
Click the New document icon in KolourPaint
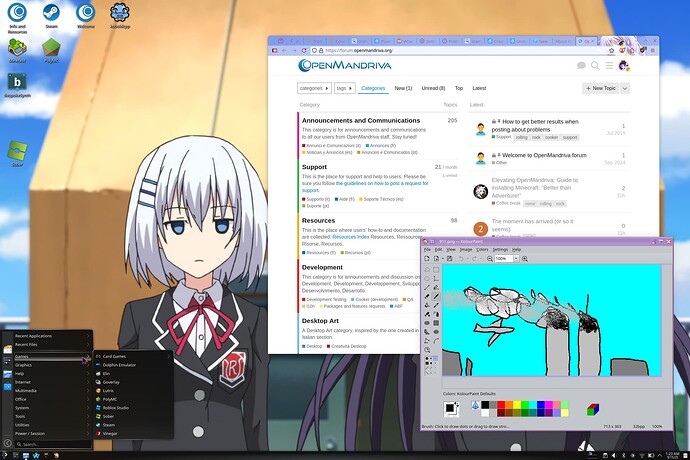[x=427, y=258]
